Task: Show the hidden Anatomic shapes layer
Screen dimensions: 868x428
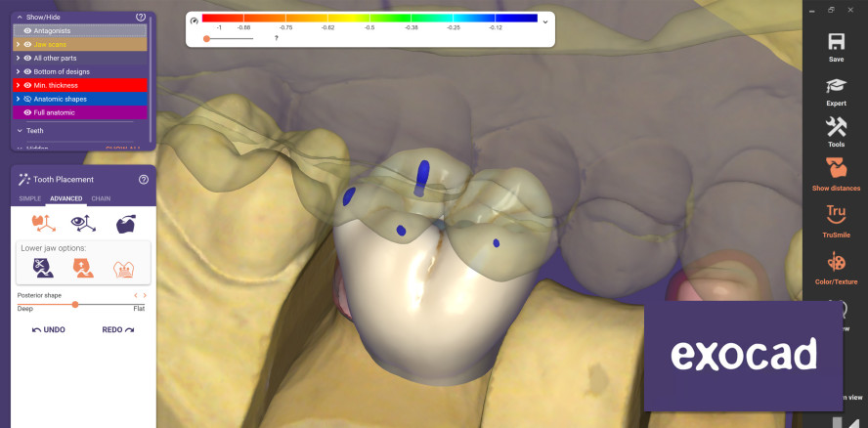Action: [27, 99]
